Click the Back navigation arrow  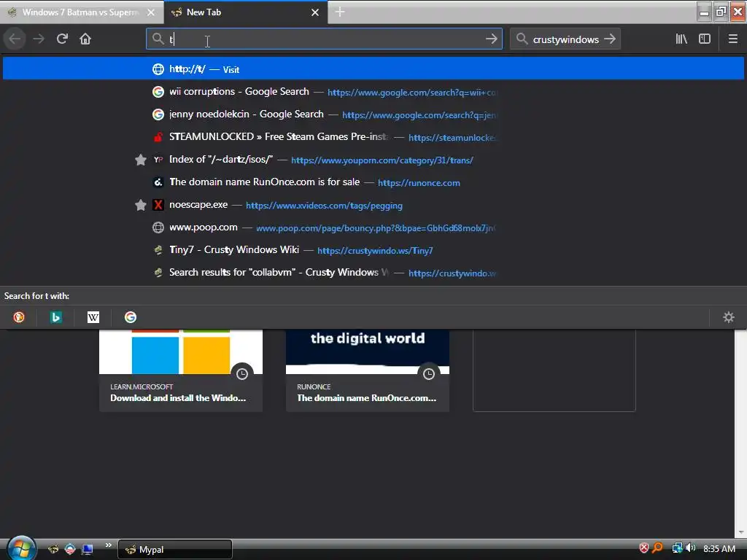15,39
